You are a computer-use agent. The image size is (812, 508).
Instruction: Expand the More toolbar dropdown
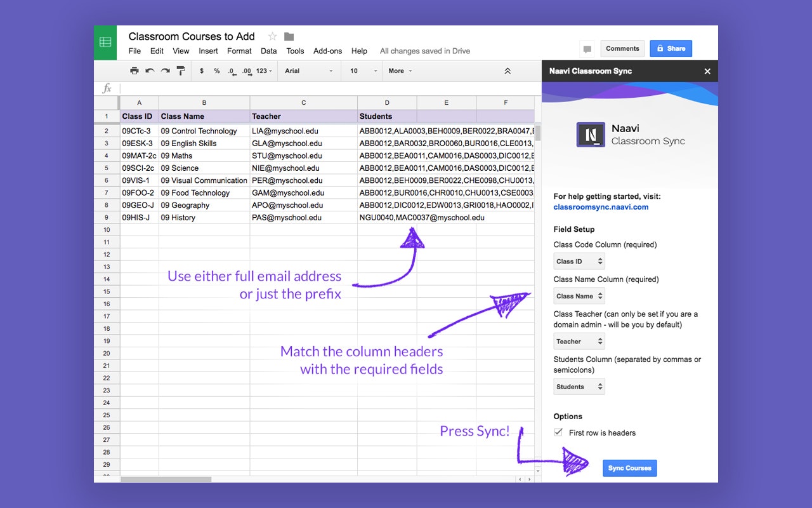[400, 71]
